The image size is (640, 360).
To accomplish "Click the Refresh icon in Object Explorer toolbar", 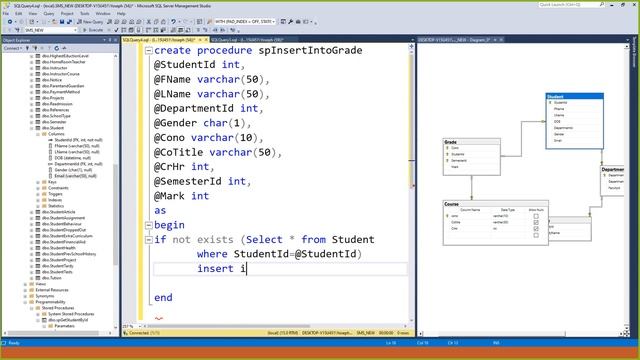I will coord(57,48).
